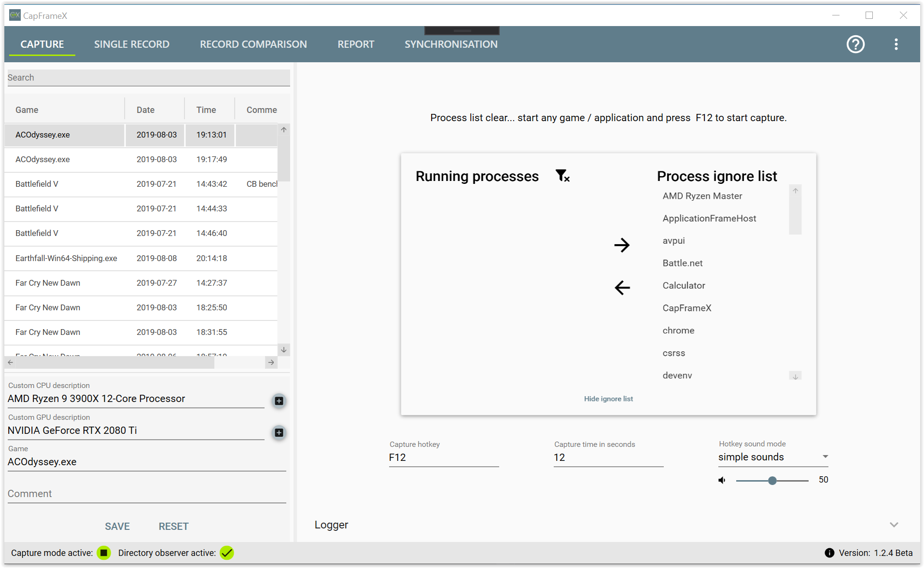The height and width of the screenshot is (568, 924).
Task: Switch to the Capture tab
Action: point(42,44)
